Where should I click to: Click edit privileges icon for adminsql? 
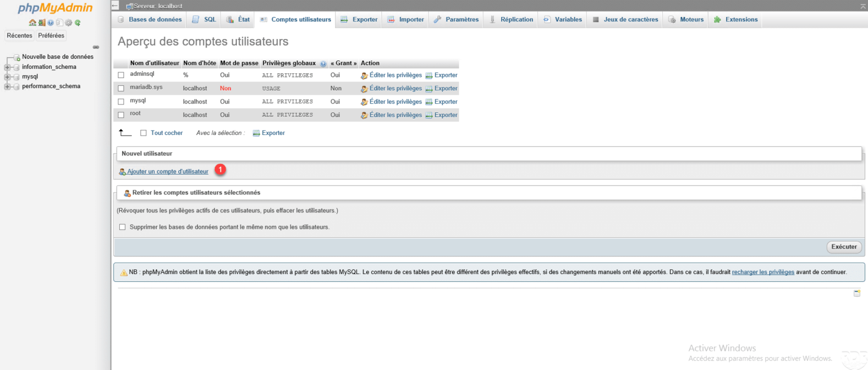tap(364, 75)
